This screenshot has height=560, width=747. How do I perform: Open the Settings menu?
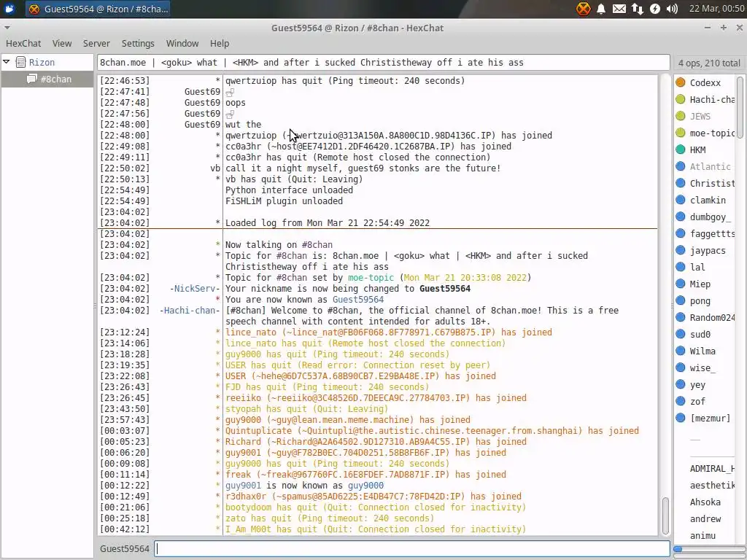click(x=138, y=43)
